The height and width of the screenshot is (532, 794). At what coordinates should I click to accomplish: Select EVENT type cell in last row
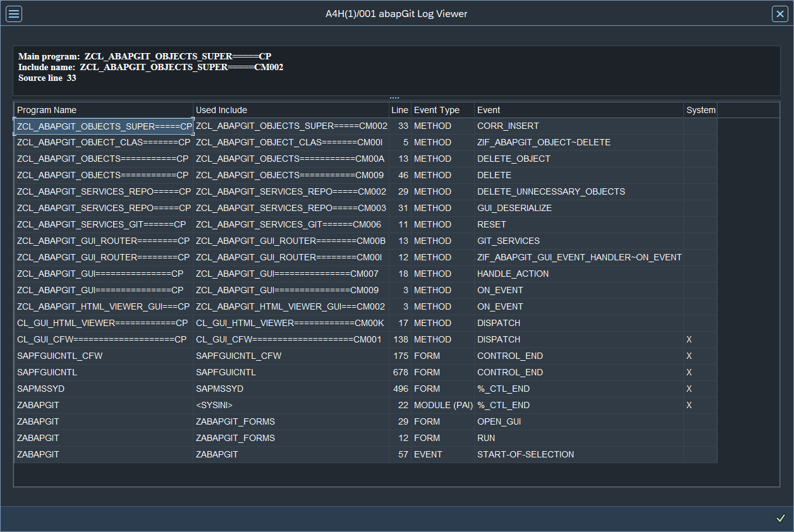[443, 454]
